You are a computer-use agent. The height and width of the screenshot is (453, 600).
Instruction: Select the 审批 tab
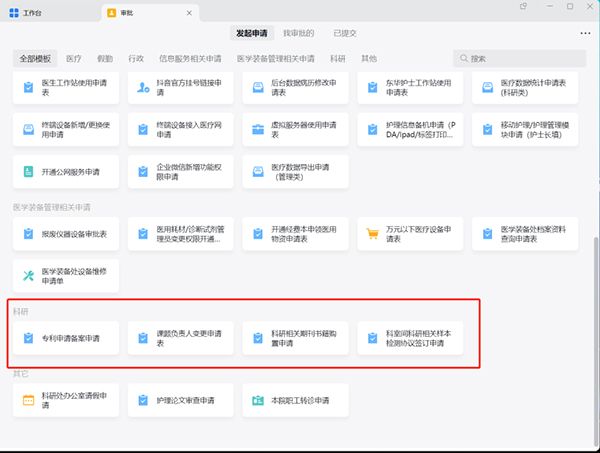point(150,13)
